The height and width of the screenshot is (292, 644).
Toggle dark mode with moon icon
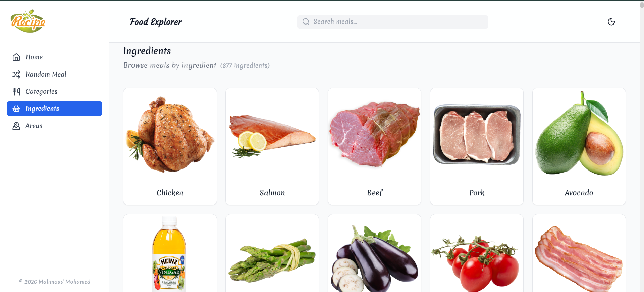(x=611, y=22)
